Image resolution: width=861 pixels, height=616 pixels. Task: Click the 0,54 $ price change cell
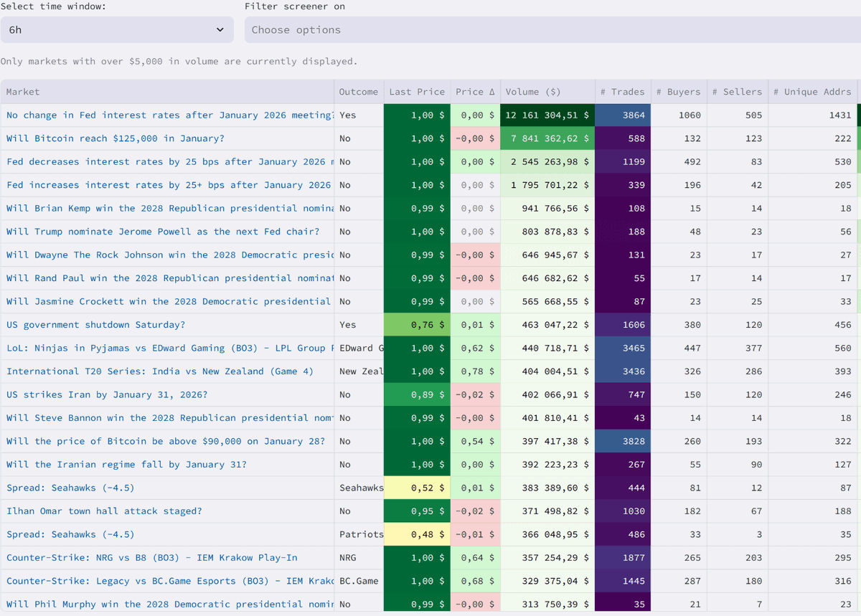tap(475, 442)
